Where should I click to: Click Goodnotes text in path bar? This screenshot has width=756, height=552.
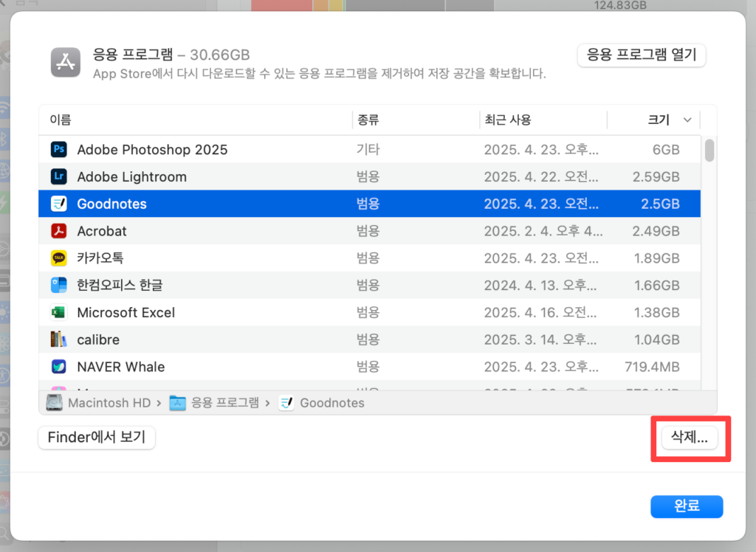332,402
